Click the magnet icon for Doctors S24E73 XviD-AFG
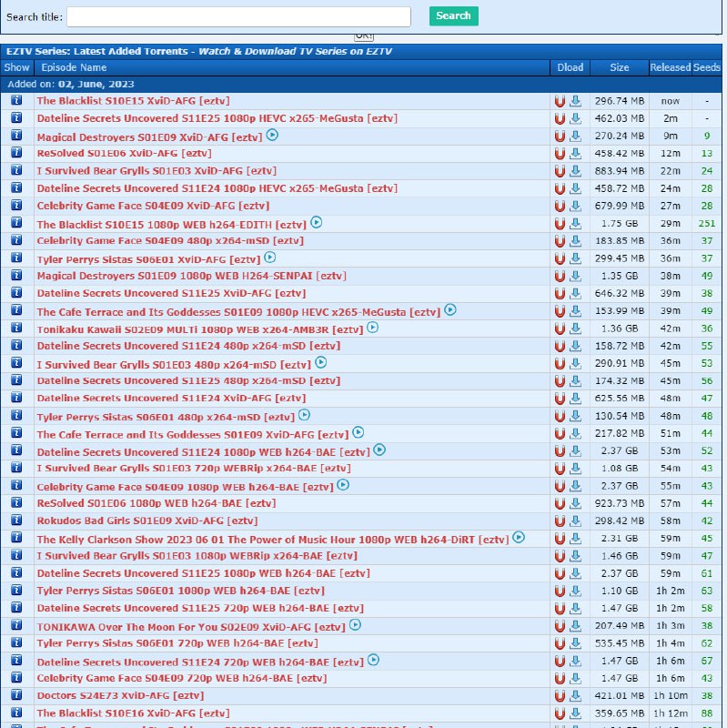727x728 pixels. pyautogui.click(x=560, y=695)
